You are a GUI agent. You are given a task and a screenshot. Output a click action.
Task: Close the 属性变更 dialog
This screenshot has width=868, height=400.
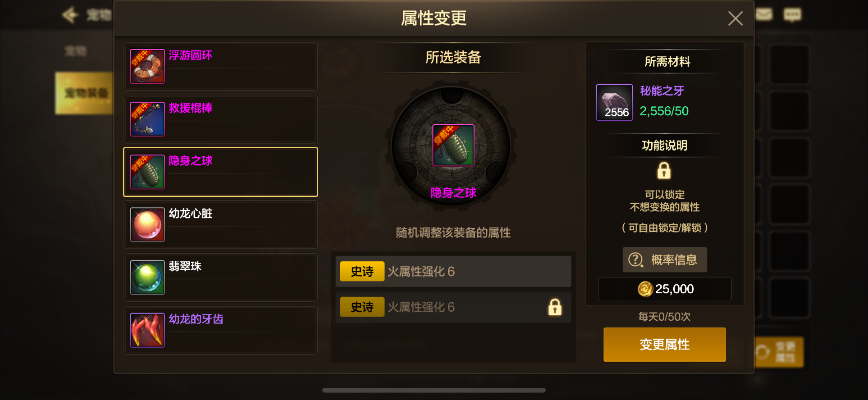[735, 19]
